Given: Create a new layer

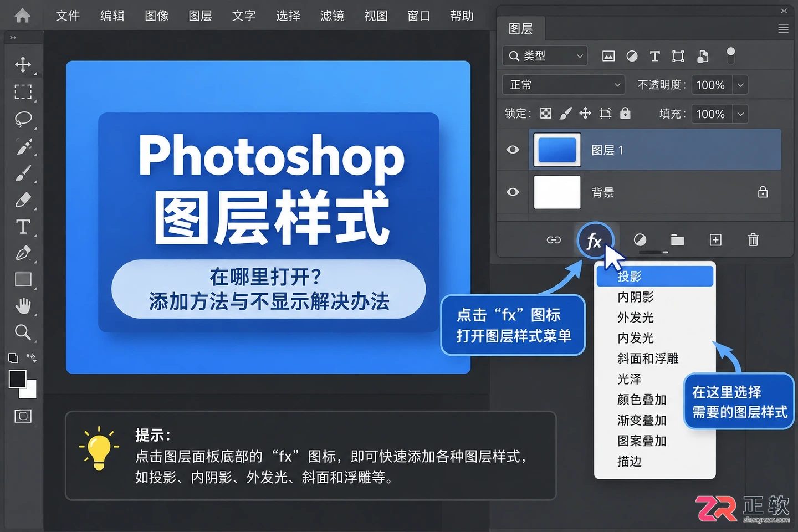Looking at the screenshot, I should pyautogui.click(x=715, y=240).
